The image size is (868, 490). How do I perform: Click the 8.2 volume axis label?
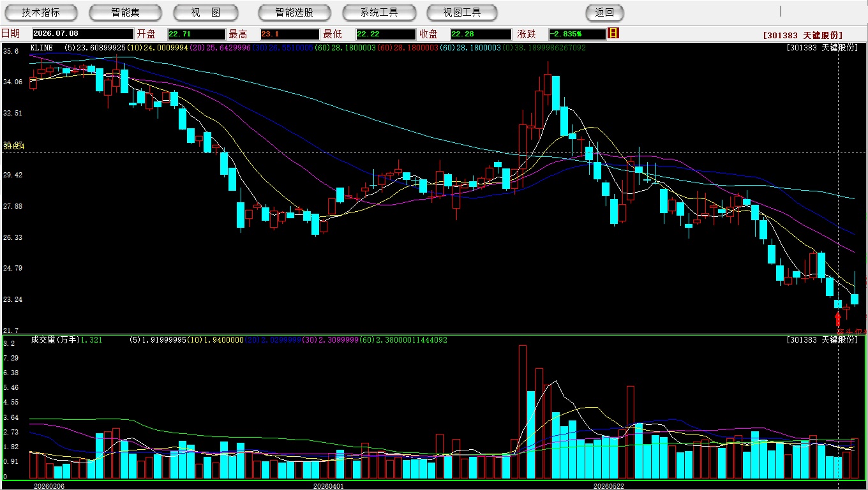tap(9, 343)
